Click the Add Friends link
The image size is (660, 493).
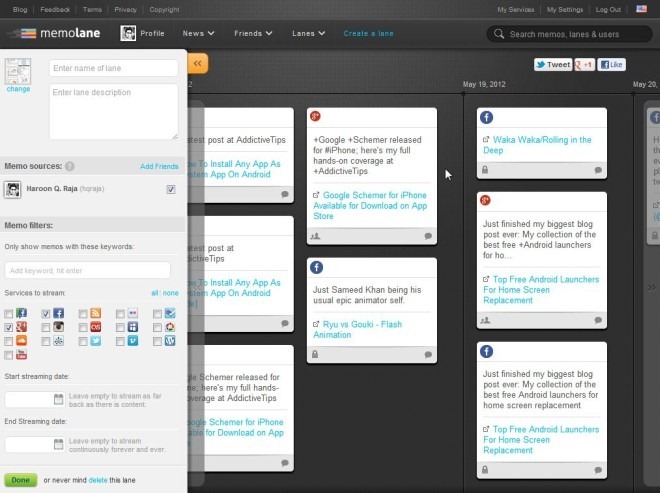point(159,166)
